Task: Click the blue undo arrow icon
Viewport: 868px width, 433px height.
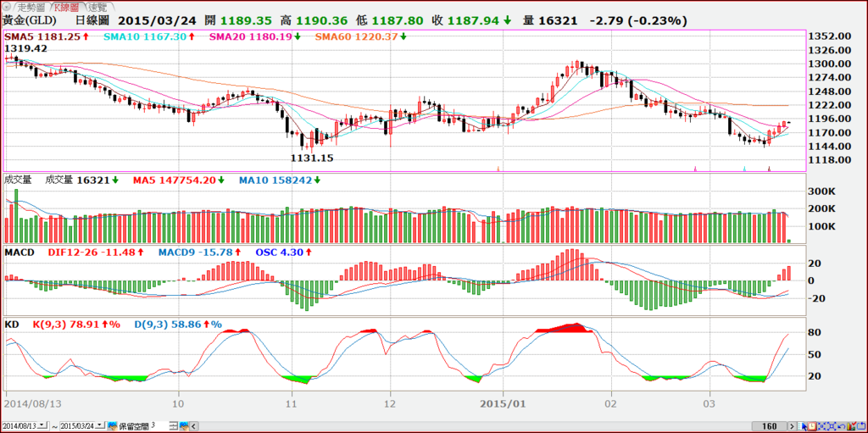Action: [842, 426]
